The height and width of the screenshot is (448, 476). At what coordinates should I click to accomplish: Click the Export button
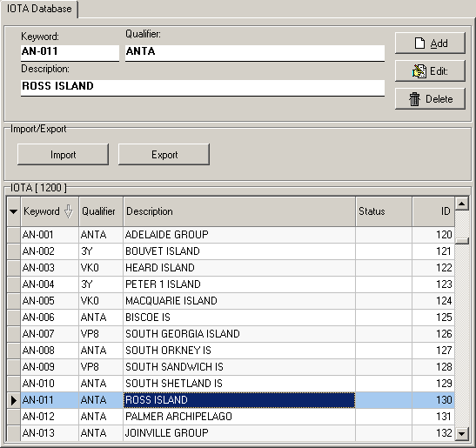164,155
